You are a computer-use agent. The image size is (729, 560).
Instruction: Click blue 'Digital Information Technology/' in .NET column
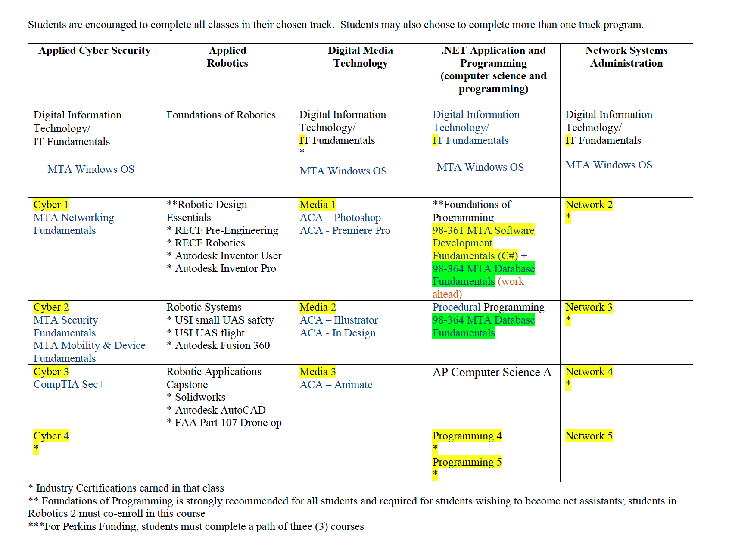tap(476, 121)
